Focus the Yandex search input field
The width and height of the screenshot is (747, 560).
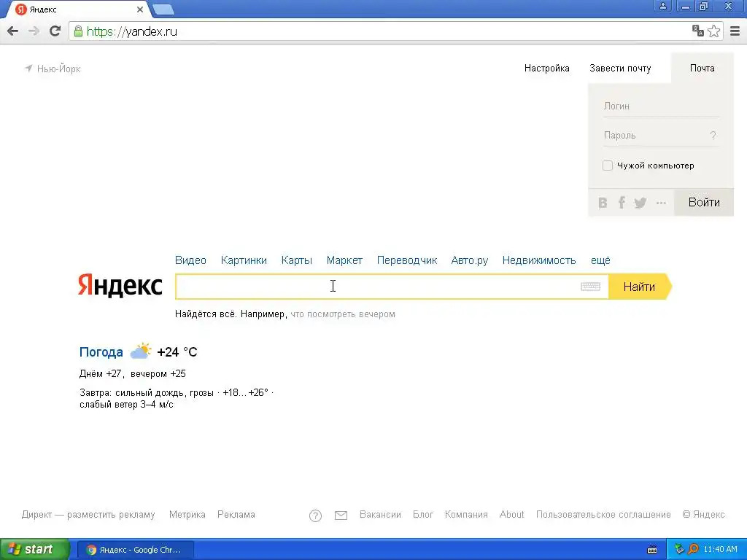(392, 287)
